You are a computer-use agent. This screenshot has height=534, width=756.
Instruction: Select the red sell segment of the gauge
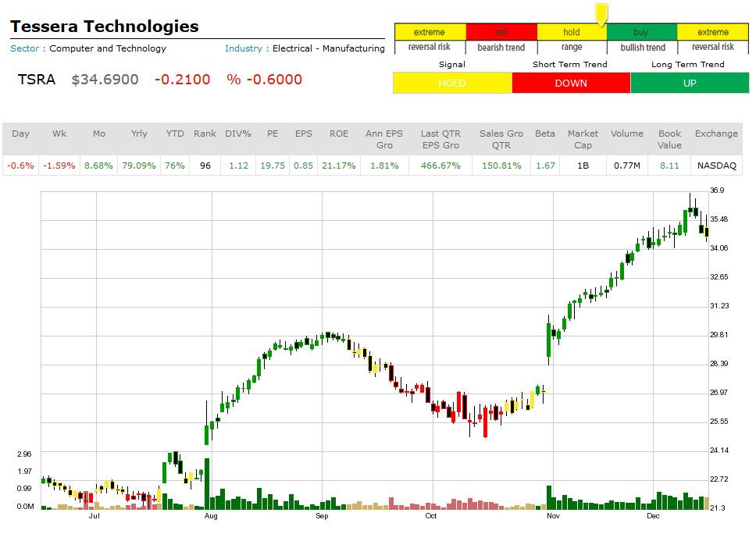pos(501,32)
